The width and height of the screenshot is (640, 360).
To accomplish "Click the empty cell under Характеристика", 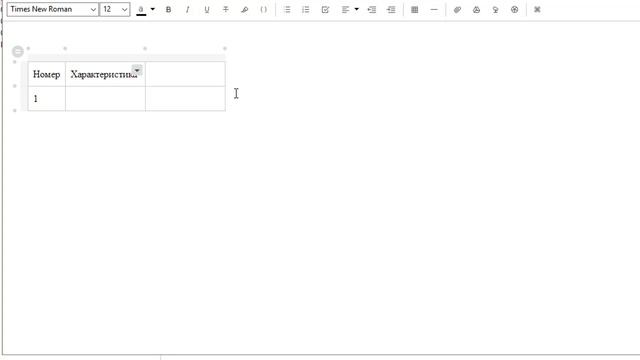I will point(105,98).
